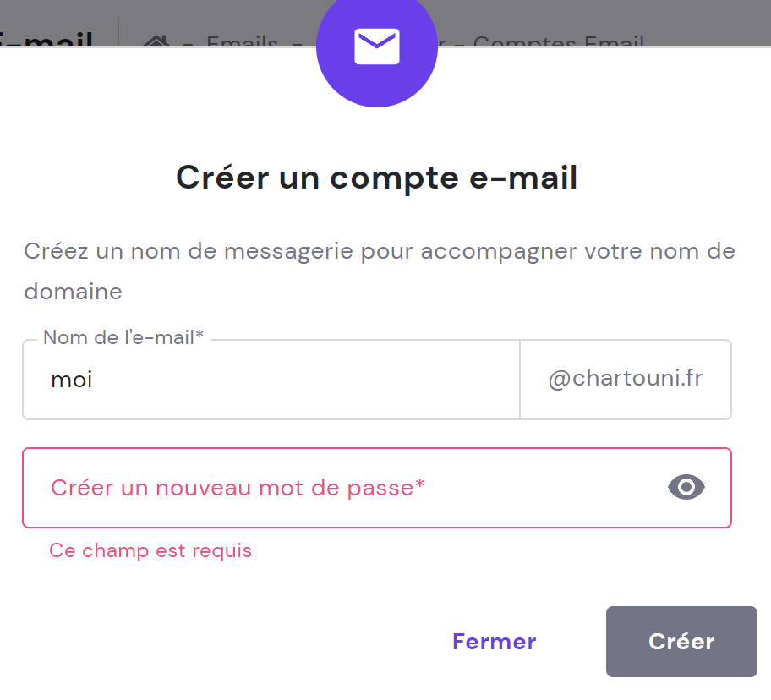Image resolution: width=771 pixels, height=700 pixels.
Task: Click the home icon in breadcrumb
Action: click(155, 41)
